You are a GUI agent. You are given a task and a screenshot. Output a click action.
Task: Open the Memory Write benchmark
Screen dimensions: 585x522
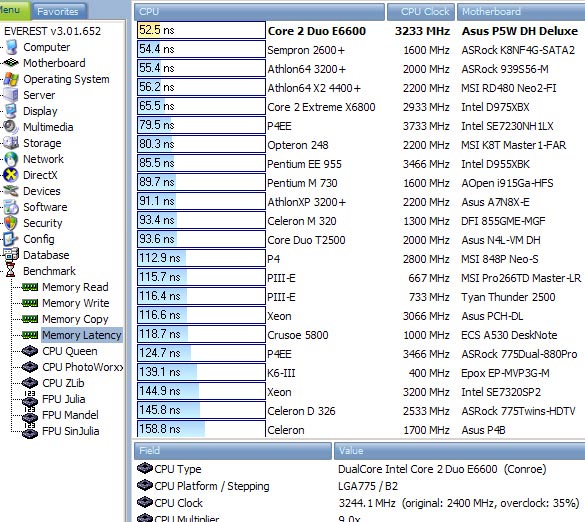point(76,303)
